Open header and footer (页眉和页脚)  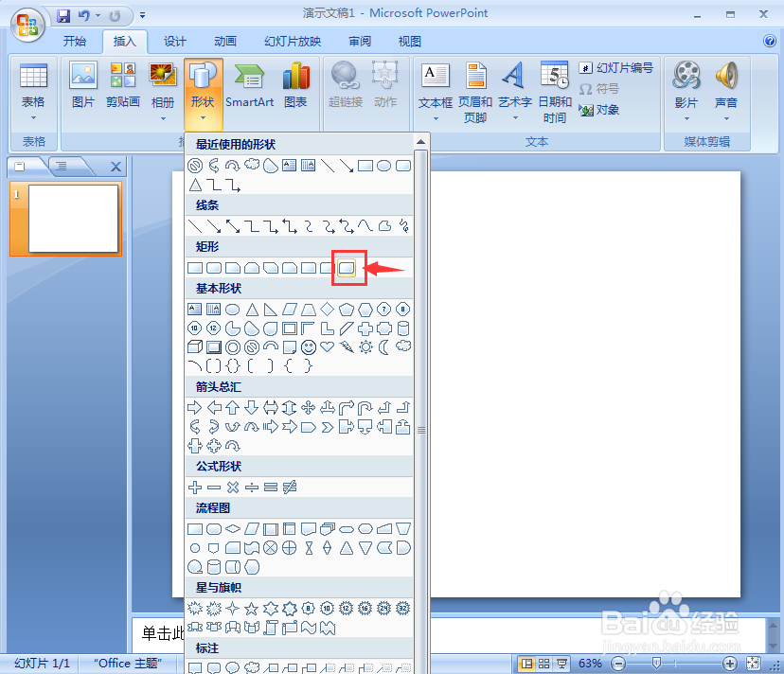[x=475, y=92]
